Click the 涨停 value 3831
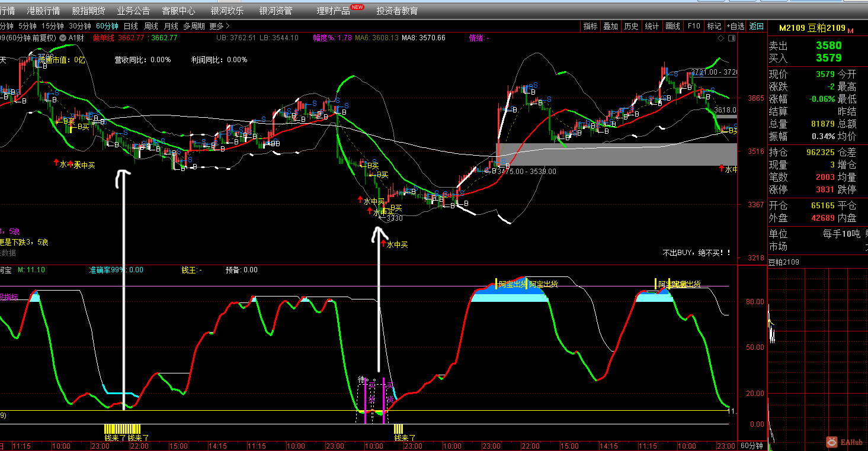The image size is (868, 451). (825, 189)
